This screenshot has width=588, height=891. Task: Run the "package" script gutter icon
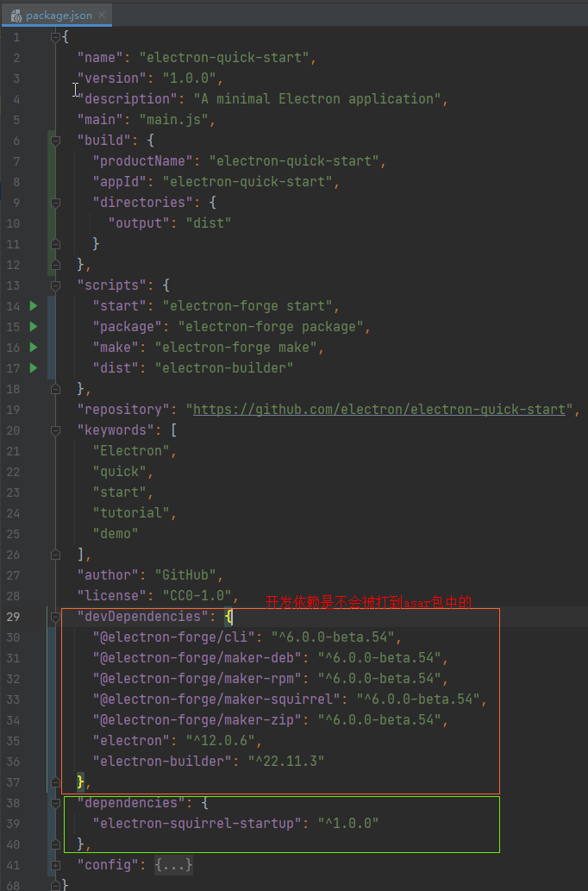click(34, 327)
